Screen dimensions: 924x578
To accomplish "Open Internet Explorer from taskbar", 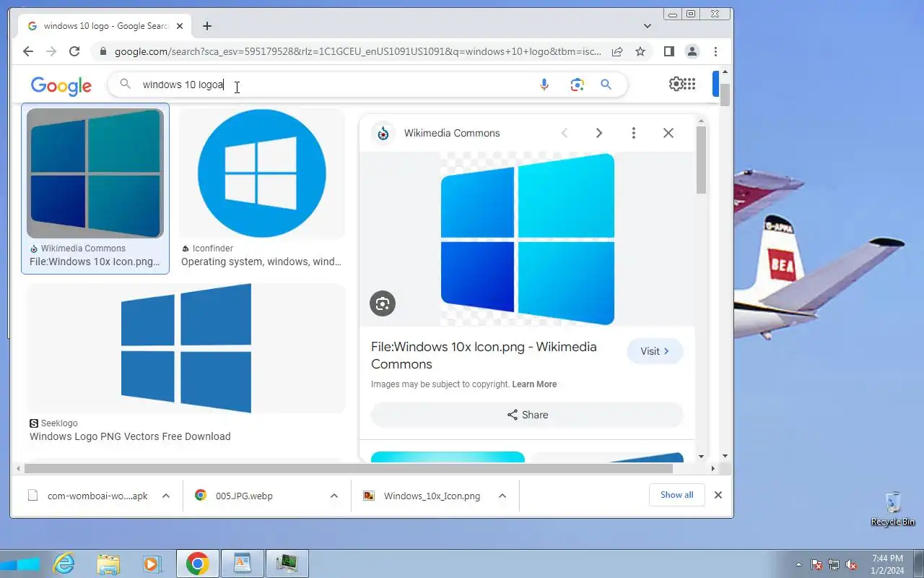I will [x=64, y=564].
